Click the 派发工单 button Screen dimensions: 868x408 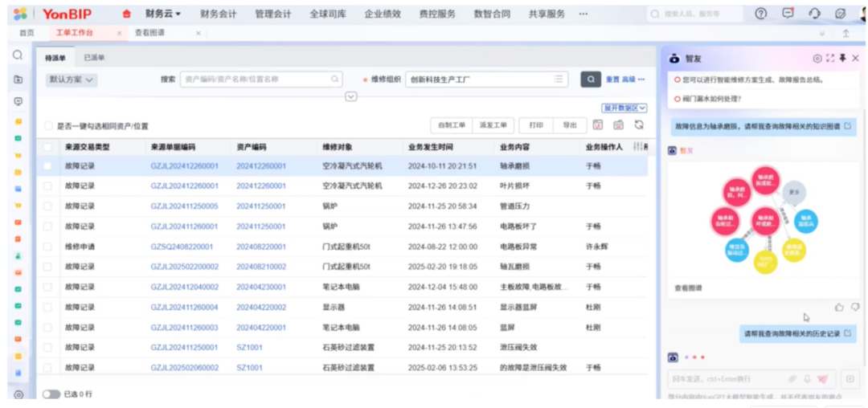(x=493, y=125)
